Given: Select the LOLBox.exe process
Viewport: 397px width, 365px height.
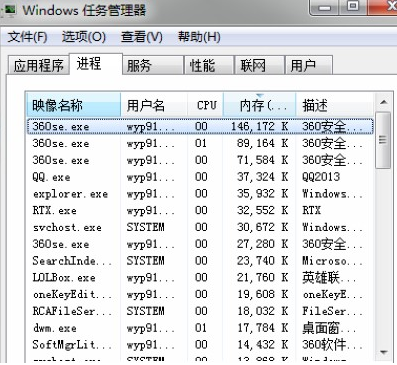Looking at the screenshot, I should (x=200, y=277).
